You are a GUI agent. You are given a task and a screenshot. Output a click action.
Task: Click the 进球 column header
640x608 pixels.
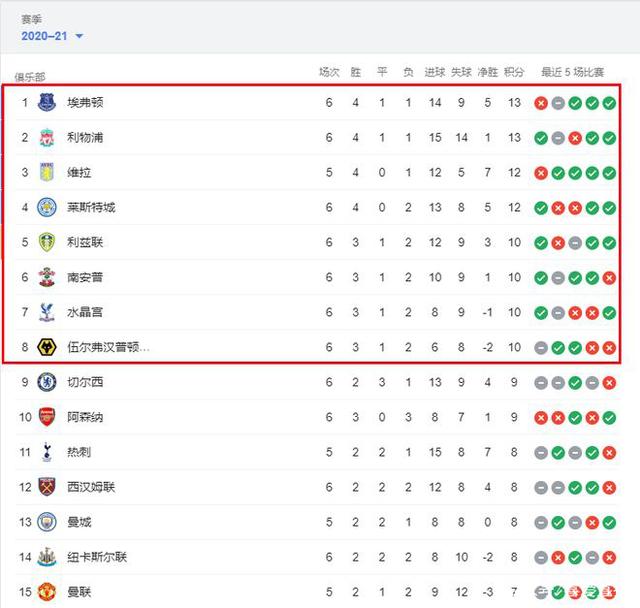tap(434, 72)
